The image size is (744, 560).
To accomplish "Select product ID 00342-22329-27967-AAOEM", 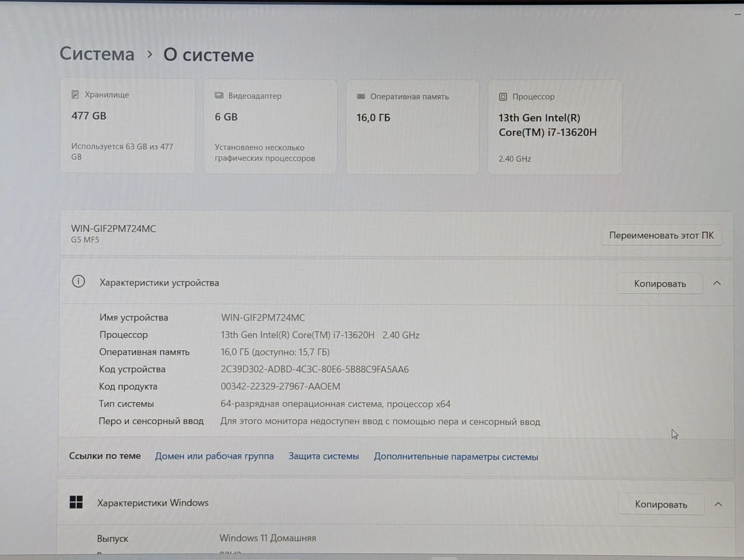I will 280,386.
